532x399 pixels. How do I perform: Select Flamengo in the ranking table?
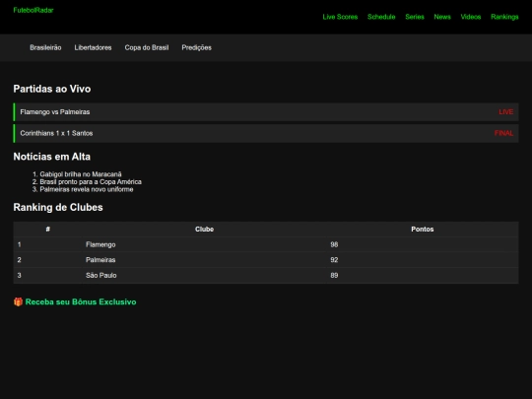point(100,244)
